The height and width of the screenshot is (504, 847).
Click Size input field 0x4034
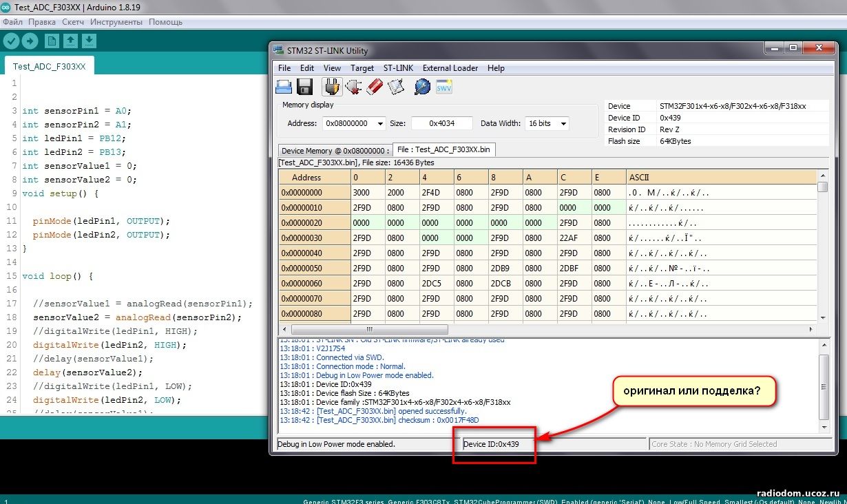442,123
